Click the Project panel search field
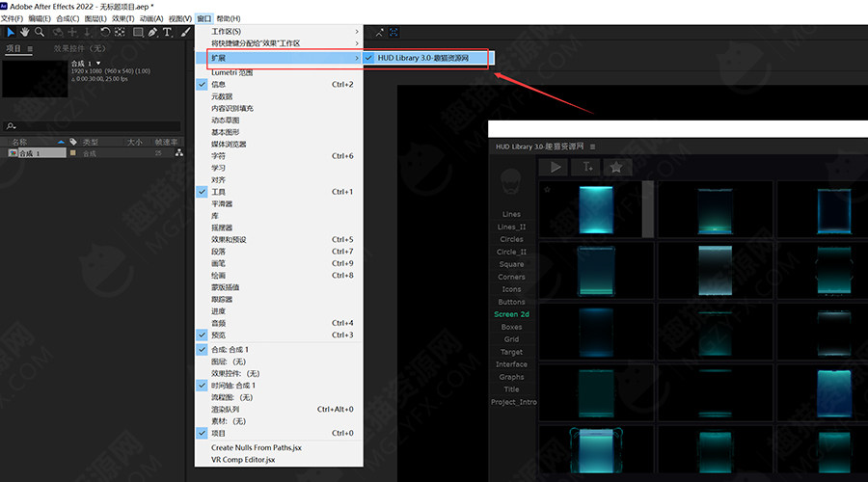Image resolution: width=868 pixels, height=482 pixels. 92,126
